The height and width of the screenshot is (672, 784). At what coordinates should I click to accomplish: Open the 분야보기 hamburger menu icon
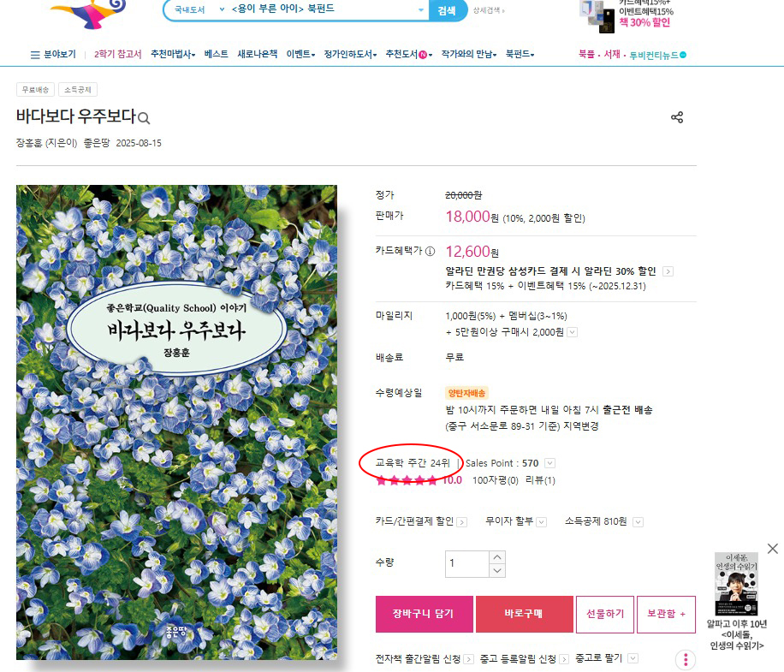[35, 55]
